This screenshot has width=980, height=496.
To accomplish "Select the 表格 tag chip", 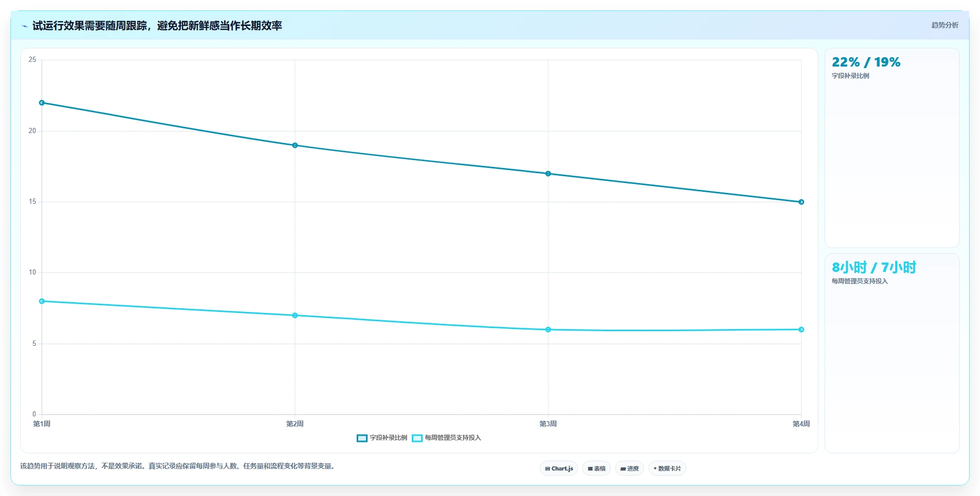I will pyautogui.click(x=596, y=468).
